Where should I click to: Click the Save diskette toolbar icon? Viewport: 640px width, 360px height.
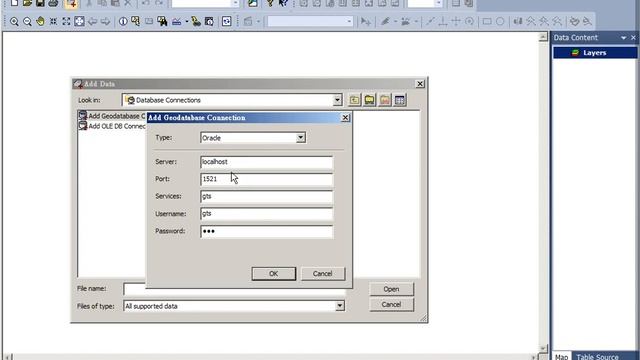pos(40,3)
